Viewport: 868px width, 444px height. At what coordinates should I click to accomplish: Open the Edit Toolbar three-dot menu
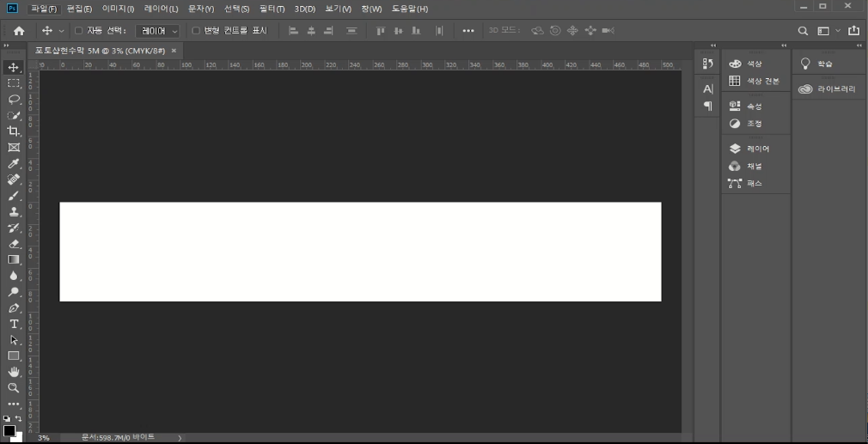[13, 404]
